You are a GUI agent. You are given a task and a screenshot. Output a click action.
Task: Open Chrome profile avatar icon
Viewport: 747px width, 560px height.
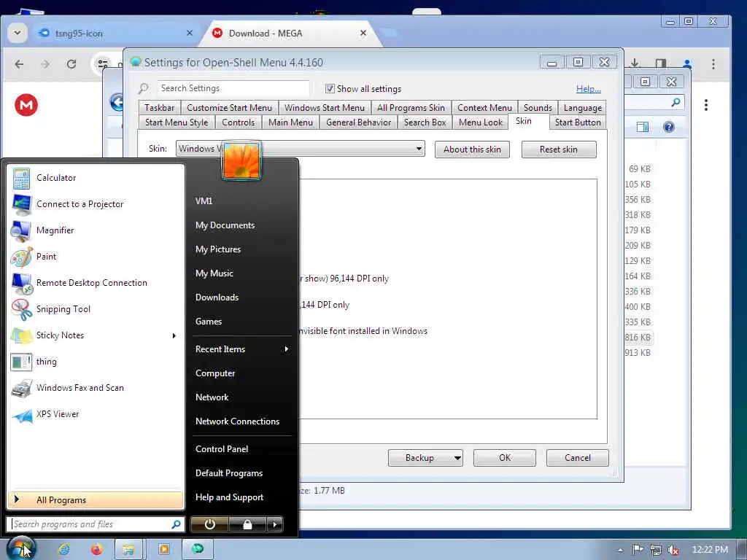(x=686, y=64)
